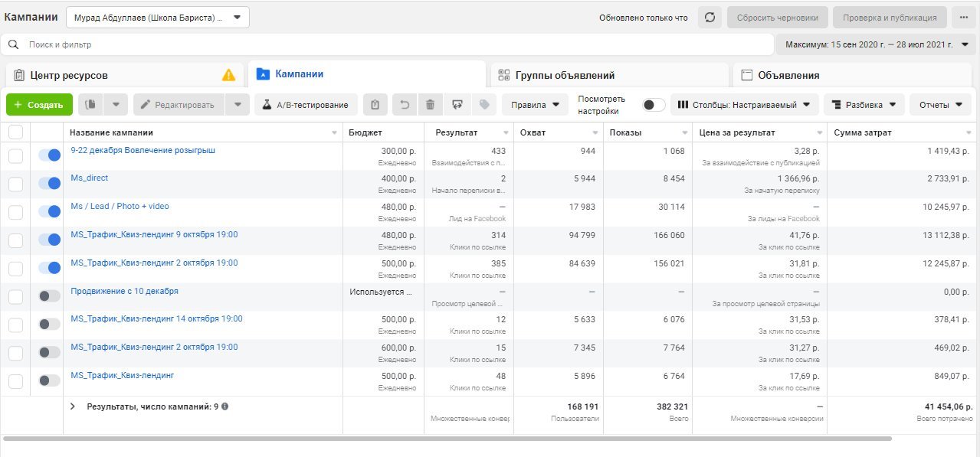Enable the 'Продвижение с 10 декабря' campaign switch
980x457 pixels.
(49, 295)
